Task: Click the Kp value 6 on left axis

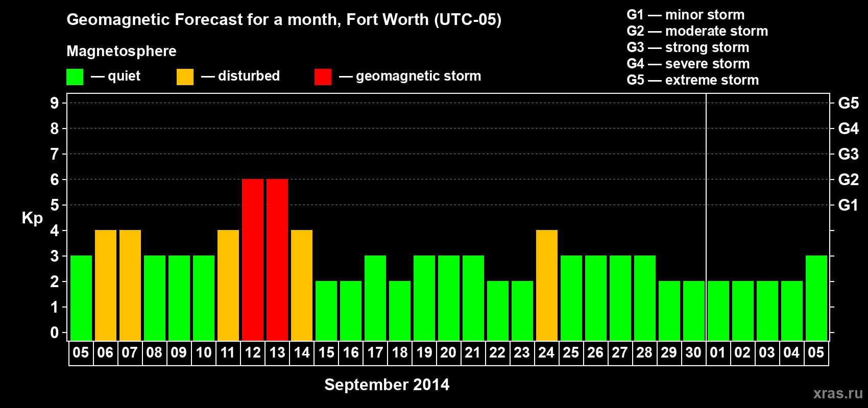Action: click(55, 180)
